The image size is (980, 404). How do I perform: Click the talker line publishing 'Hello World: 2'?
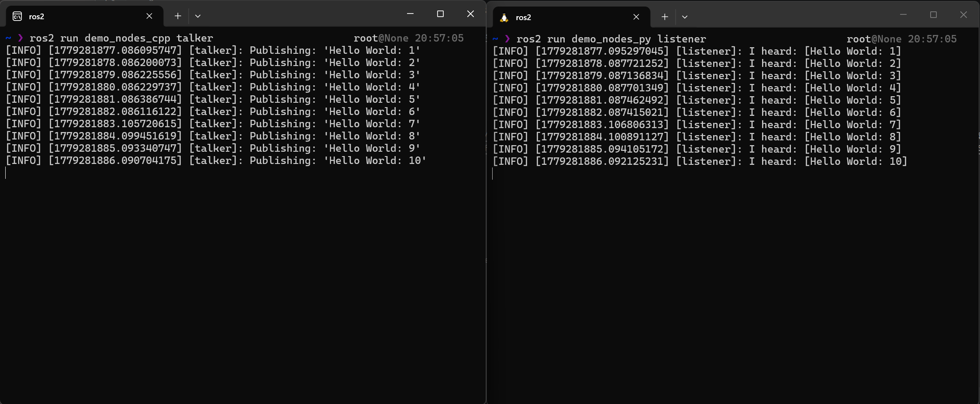click(213, 63)
